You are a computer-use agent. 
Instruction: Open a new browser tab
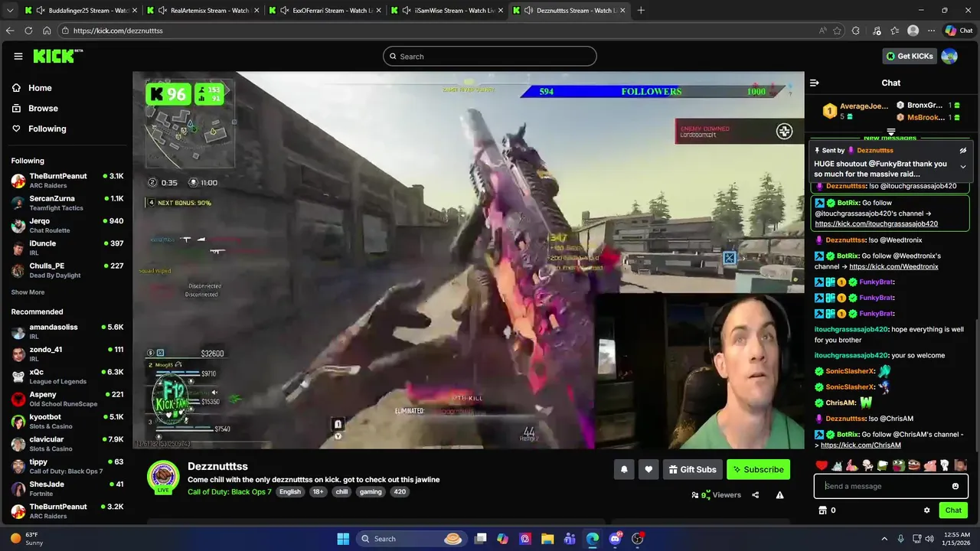[x=641, y=10]
